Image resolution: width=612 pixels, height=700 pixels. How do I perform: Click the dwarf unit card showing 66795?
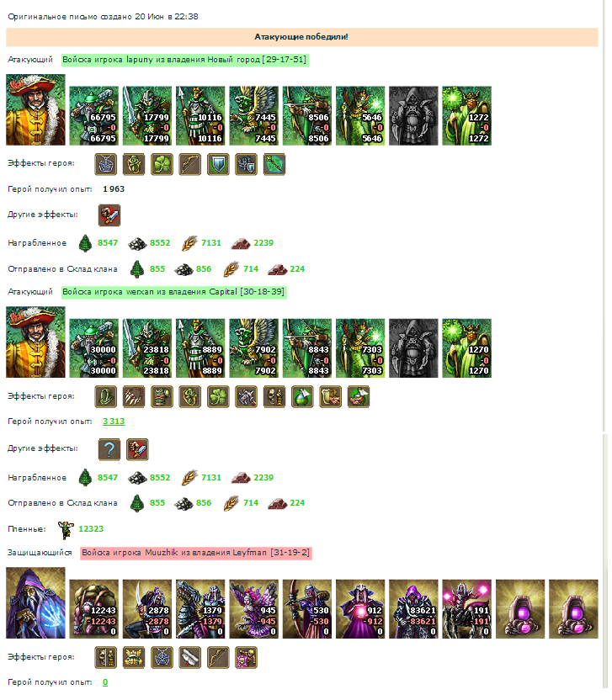tap(94, 115)
